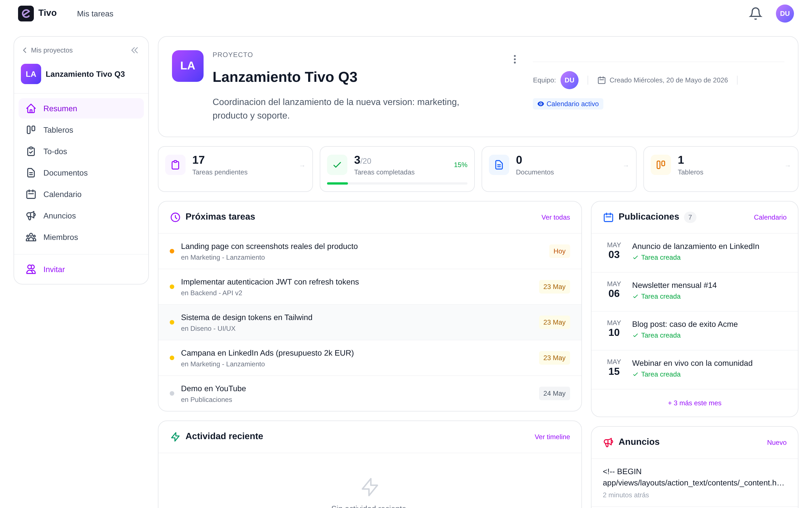This screenshot has width=812, height=508.
Task: Click the document icon in the Documentos card
Action: 499,165
